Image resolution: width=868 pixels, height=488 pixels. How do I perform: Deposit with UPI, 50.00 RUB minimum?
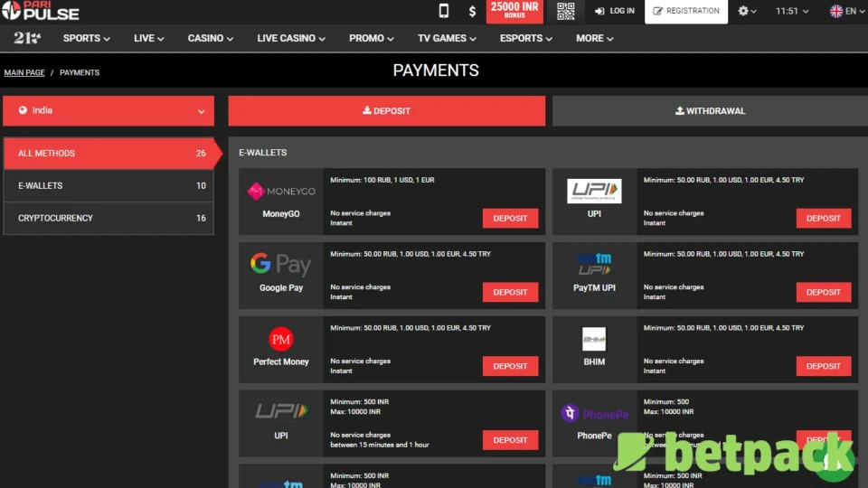(x=823, y=218)
